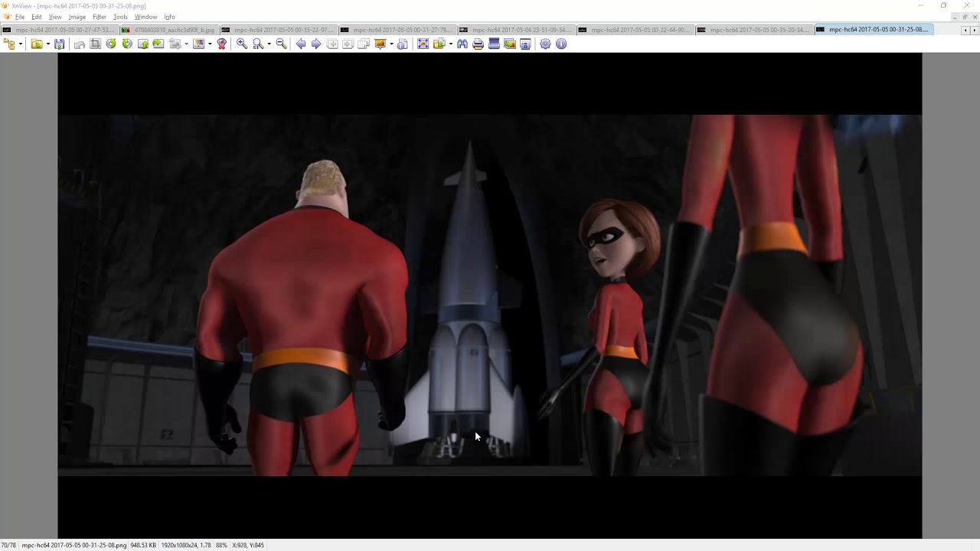The width and height of the screenshot is (980, 551).
Task: Go to next file with blue right arrow
Action: point(316,44)
